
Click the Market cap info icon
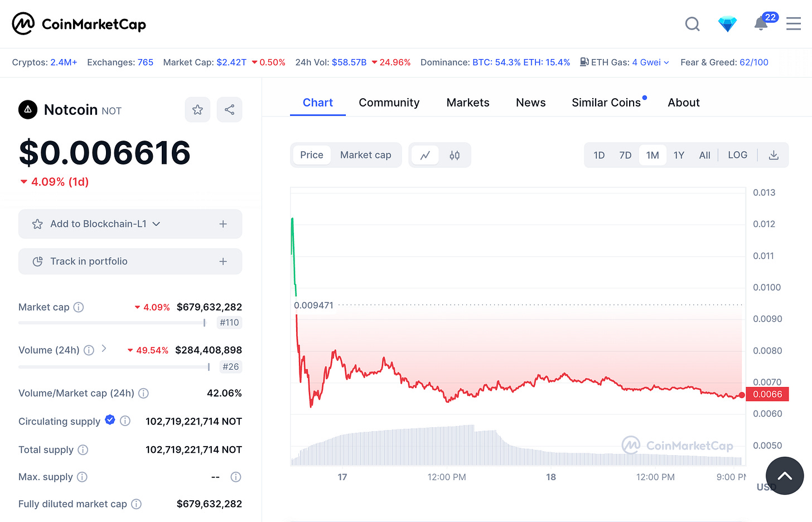(x=79, y=307)
